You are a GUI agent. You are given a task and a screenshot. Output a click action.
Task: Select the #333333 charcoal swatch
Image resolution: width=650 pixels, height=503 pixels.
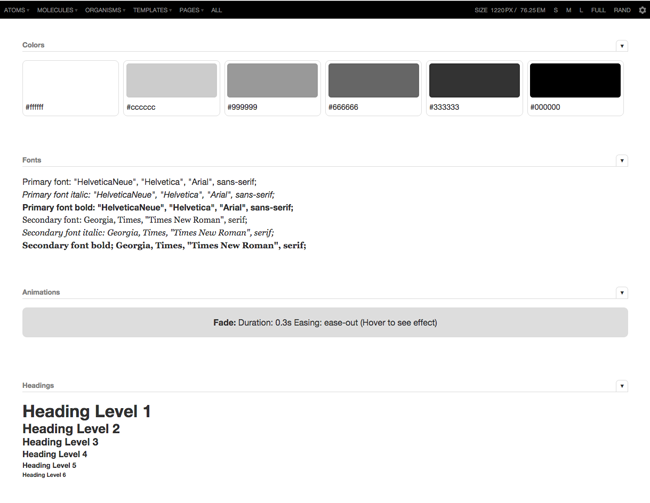(x=474, y=88)
